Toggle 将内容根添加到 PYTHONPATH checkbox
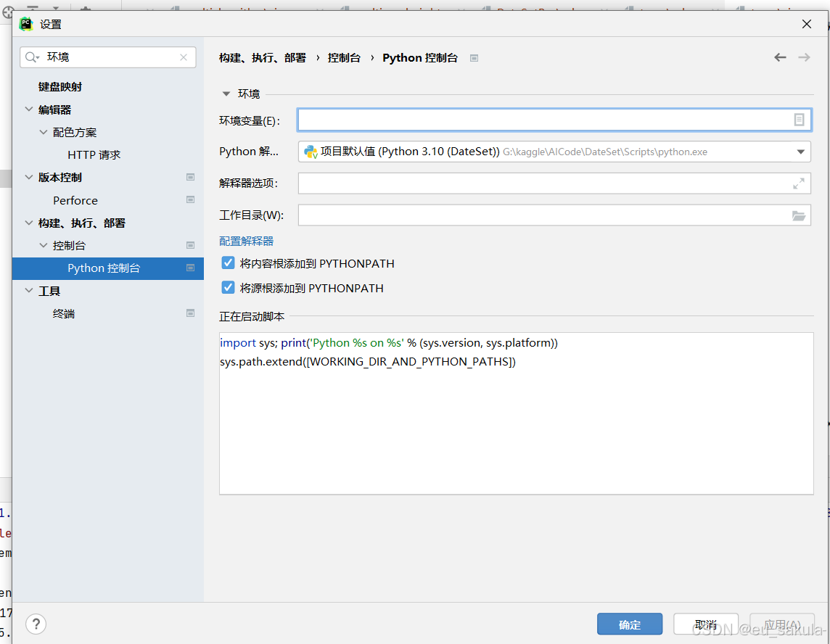This screenshot has height=644, width=830. click(228, 263)
